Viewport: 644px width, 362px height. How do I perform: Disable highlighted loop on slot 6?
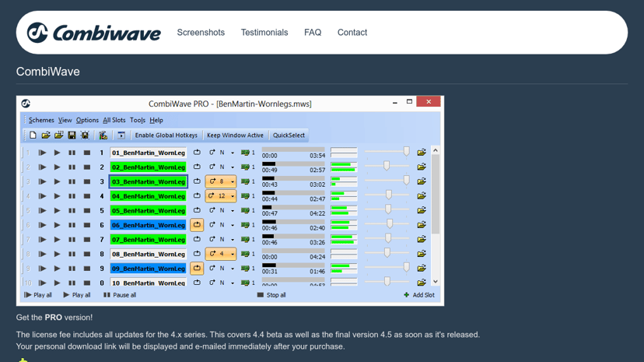pyautogui.click(x=197, y=225)
